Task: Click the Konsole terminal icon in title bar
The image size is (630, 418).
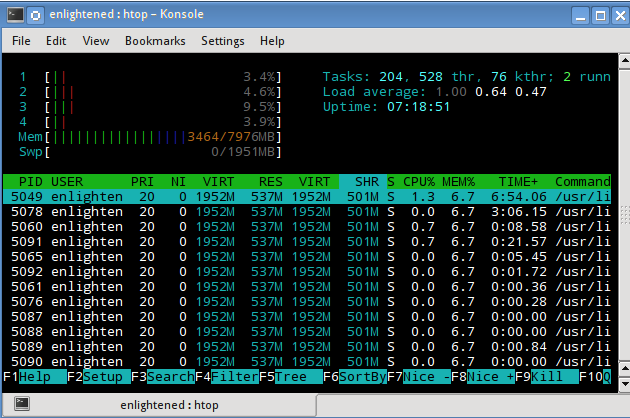Action: coord(15,15)
